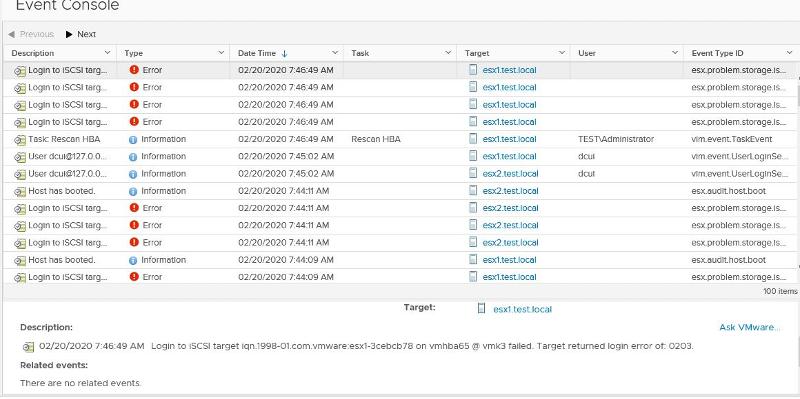Open the Event Type ID column dropdown

point(789,53)
